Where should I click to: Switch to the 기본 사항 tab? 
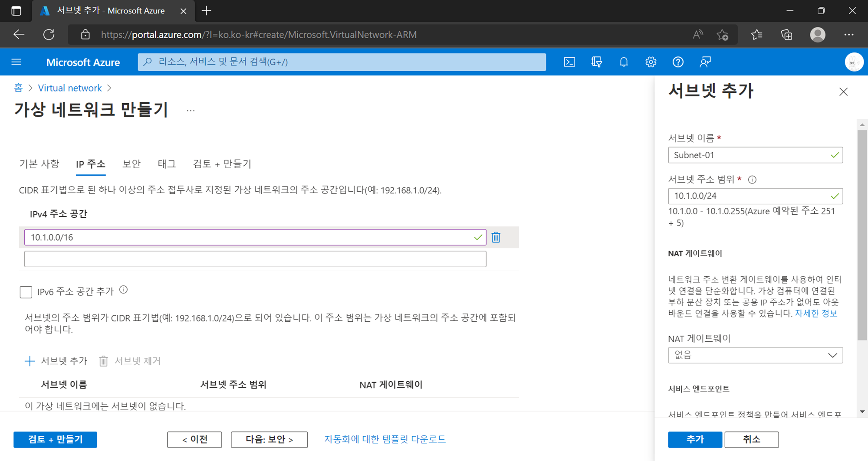tap(39, 164)
